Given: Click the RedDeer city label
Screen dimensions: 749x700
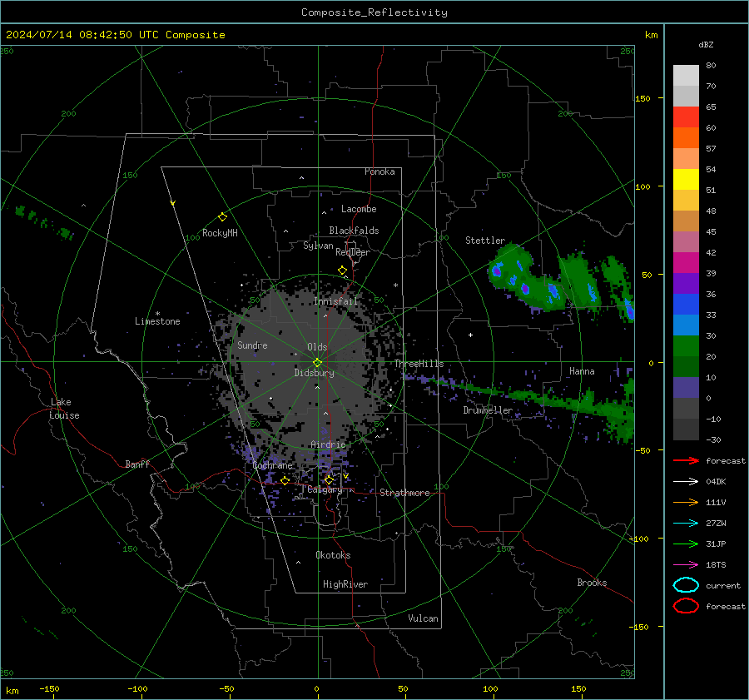Looking at the screenshot, I should (353, 252).
